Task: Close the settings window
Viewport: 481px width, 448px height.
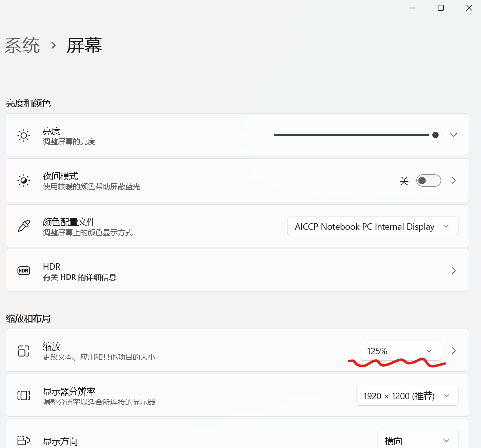Action: tap(469, 8)
